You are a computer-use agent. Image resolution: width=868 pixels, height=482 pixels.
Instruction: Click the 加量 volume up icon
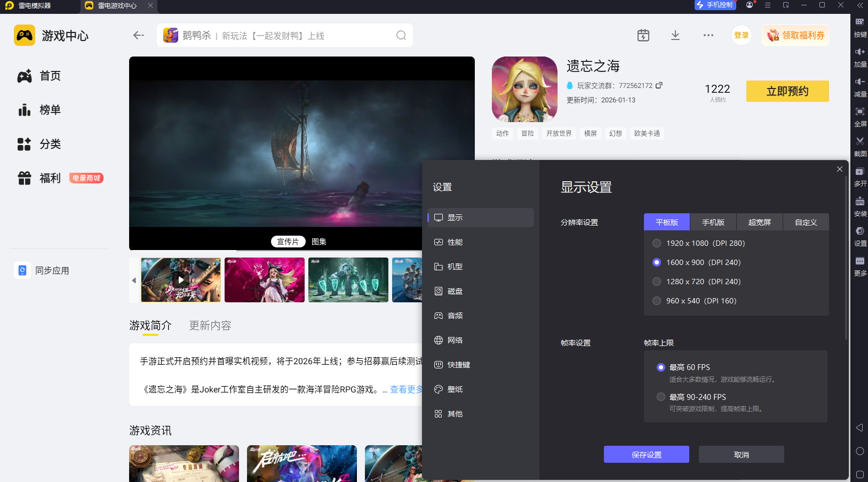click(860, 56)
